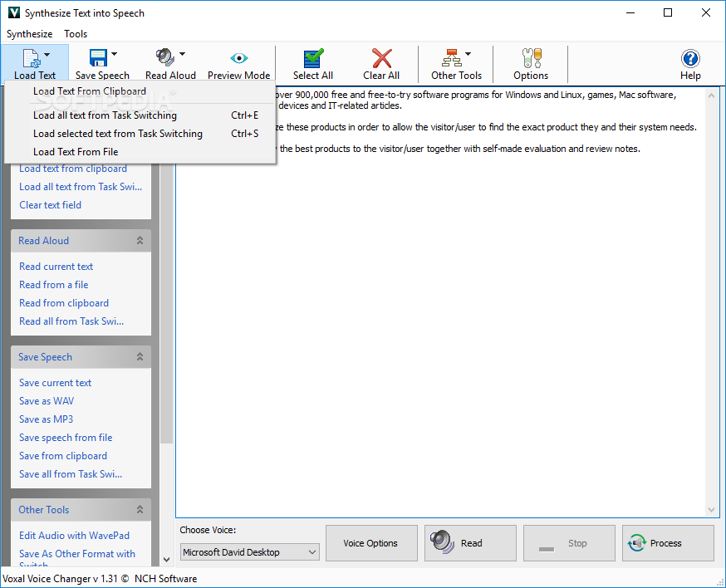Click the speaker icon on Read button

tap(442, 542)
